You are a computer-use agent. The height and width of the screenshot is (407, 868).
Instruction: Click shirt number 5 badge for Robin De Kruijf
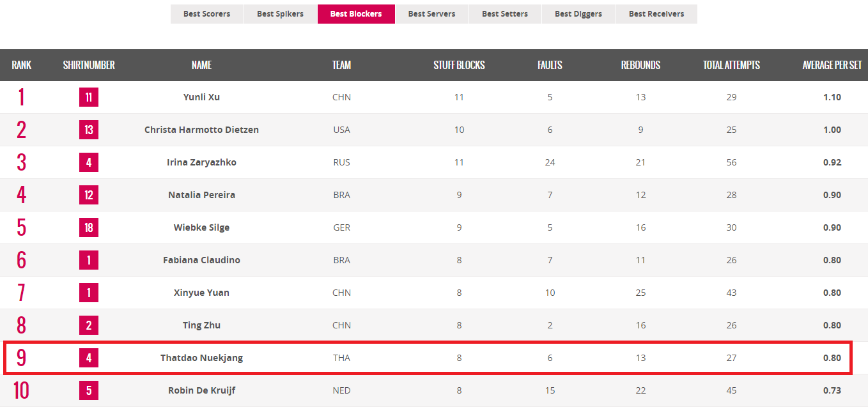pos(89,390)
